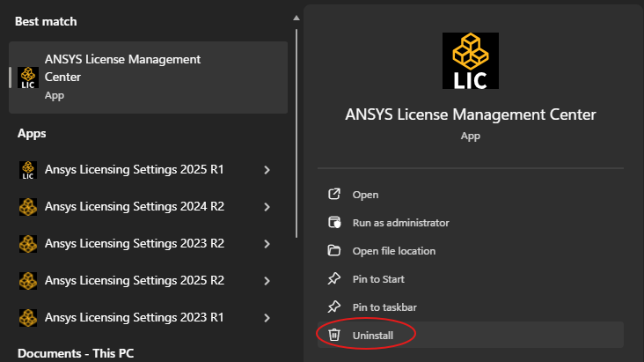Expand Ansys Licensing Settings 2025 R2 chevron

pyautogui.click(x=267, y=280)
